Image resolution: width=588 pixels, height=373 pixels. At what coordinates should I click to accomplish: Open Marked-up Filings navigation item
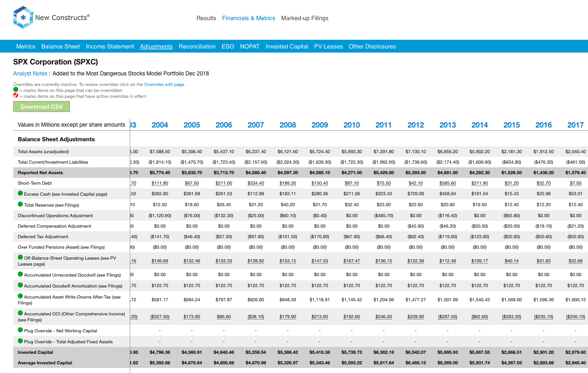pyautogui.click(x=305, y=18)
